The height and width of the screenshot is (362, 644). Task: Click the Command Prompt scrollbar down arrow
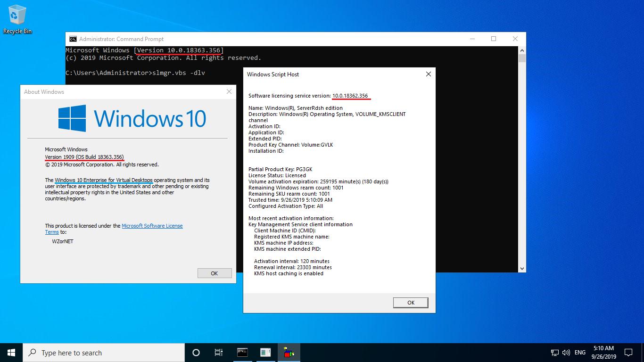522,268
